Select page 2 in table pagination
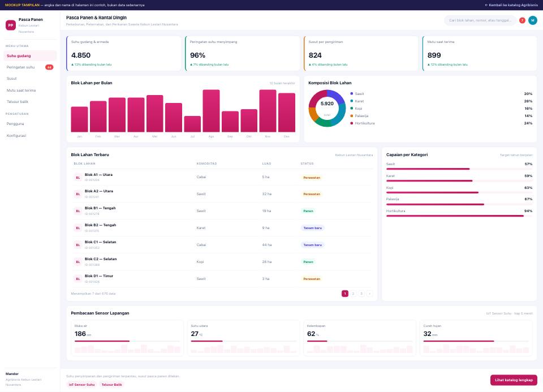The width and height of the screenshot is (543, 392). point(353,294)
